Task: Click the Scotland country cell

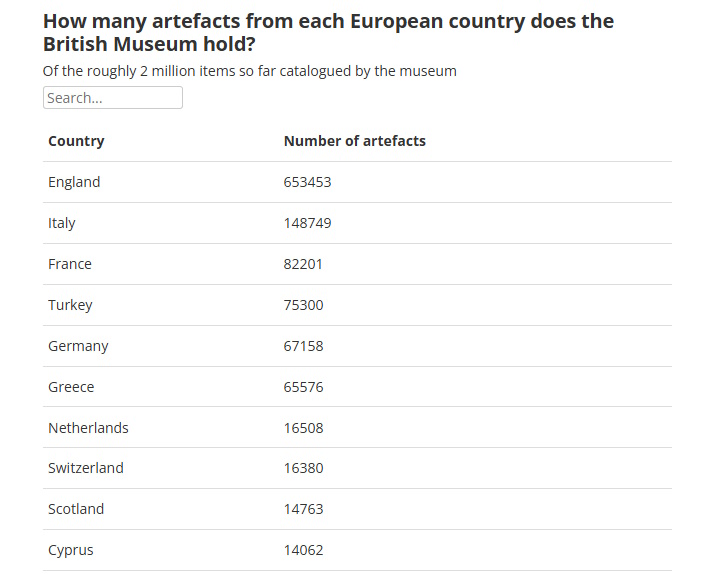Action: (x=76, y=509)
